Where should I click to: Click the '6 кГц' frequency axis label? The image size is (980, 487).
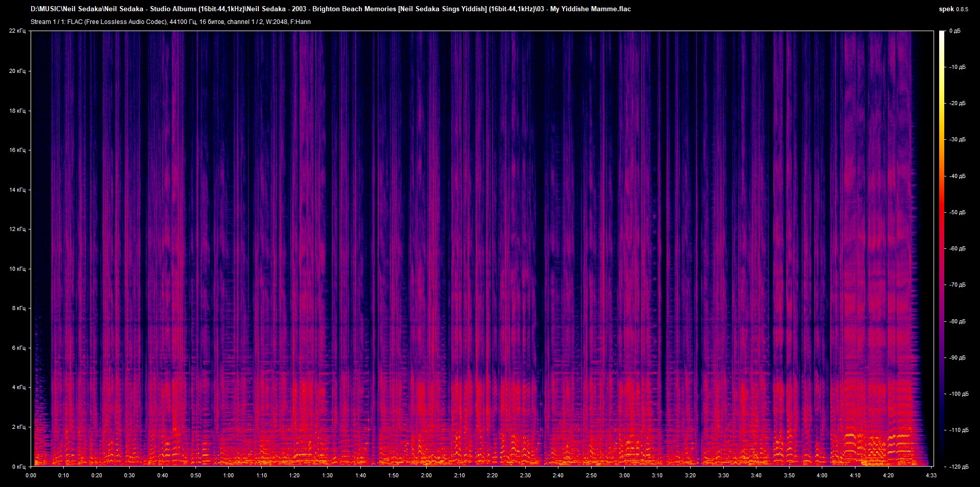pos(19,348)
